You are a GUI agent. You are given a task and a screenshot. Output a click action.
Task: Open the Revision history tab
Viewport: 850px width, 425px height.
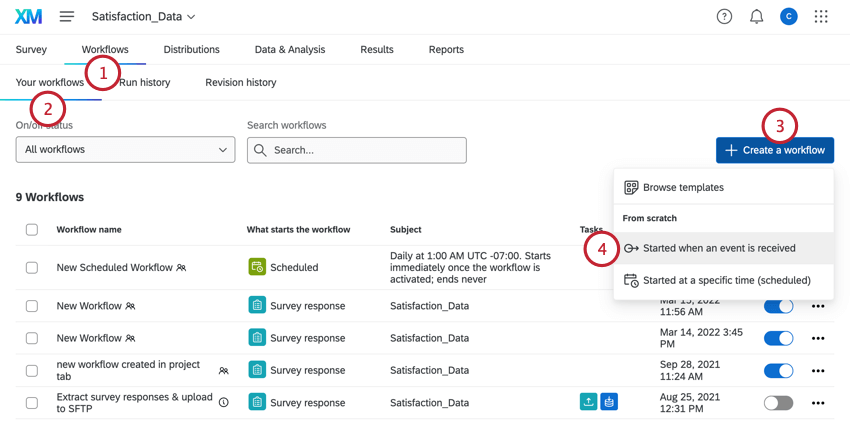pyautogui.click(x=241, y=82)
